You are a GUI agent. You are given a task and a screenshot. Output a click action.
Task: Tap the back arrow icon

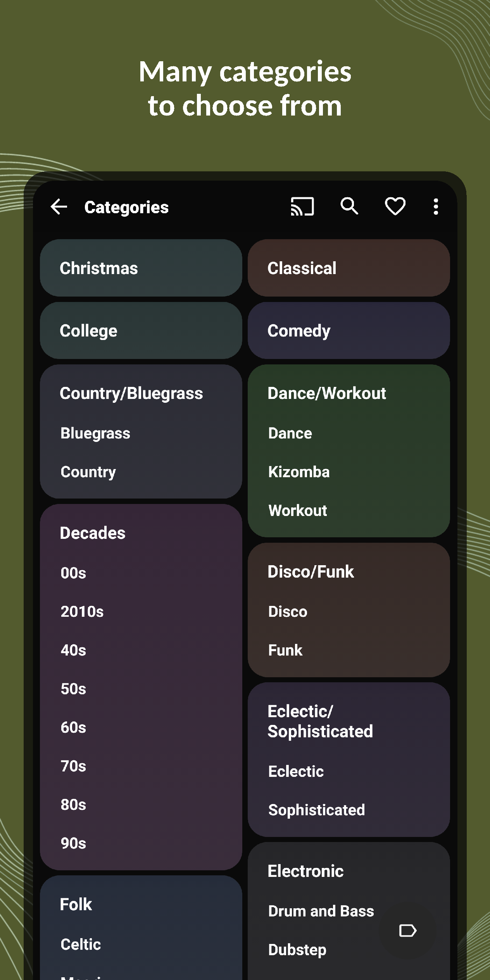pos(59,207)
